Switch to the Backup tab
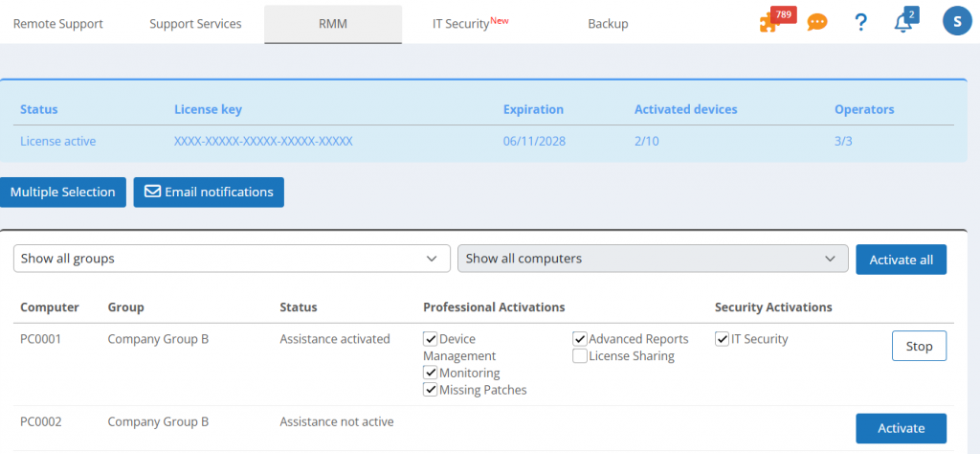 pyautogui.click(x=608, y=23)
